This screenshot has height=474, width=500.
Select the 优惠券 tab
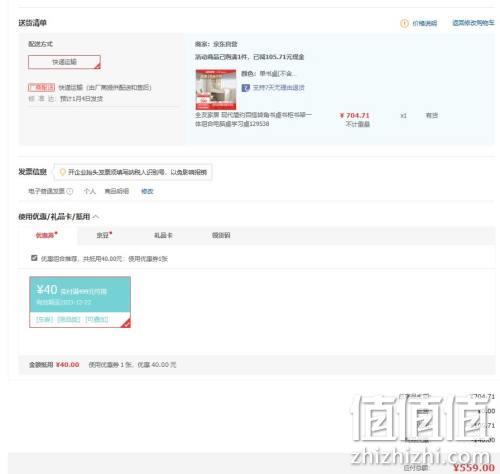[46, 235]
